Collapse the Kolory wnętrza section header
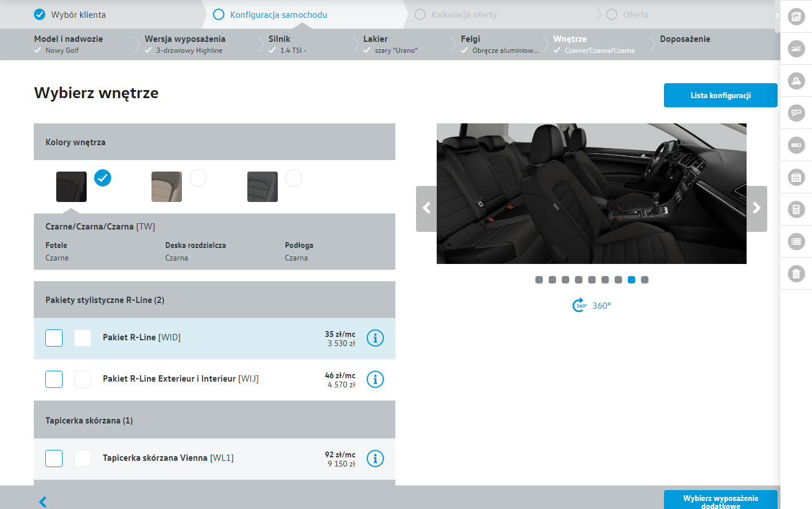Viewport: 812px width, 509px height. [x=215, y=142]
